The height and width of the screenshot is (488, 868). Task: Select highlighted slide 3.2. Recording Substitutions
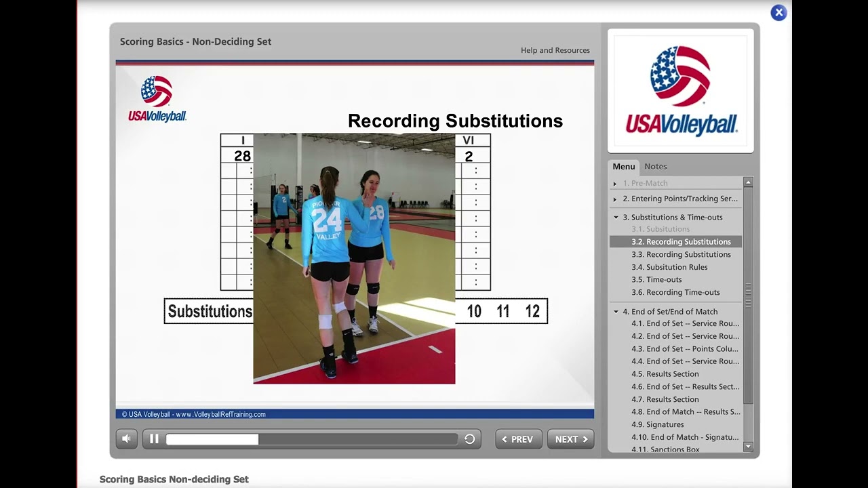coord(675,241)
